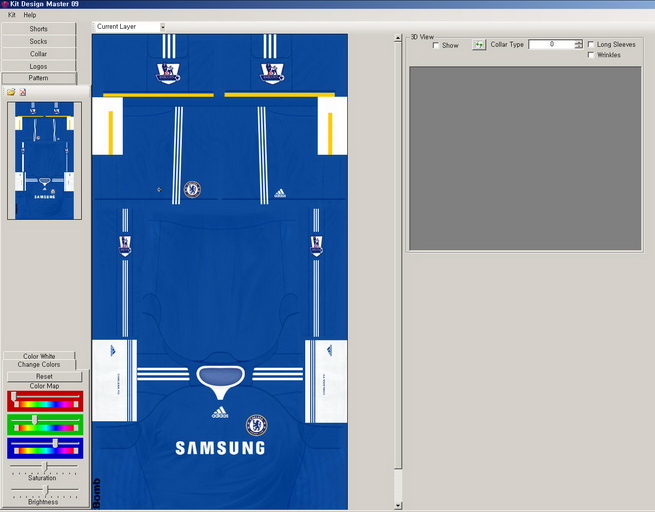Select the kit pattern thumbnail preview
655x512 pixels.
tap(44, 161)
